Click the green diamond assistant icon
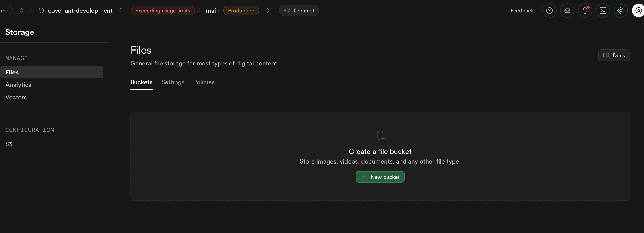The image size is (644, 233). (621, 10)
